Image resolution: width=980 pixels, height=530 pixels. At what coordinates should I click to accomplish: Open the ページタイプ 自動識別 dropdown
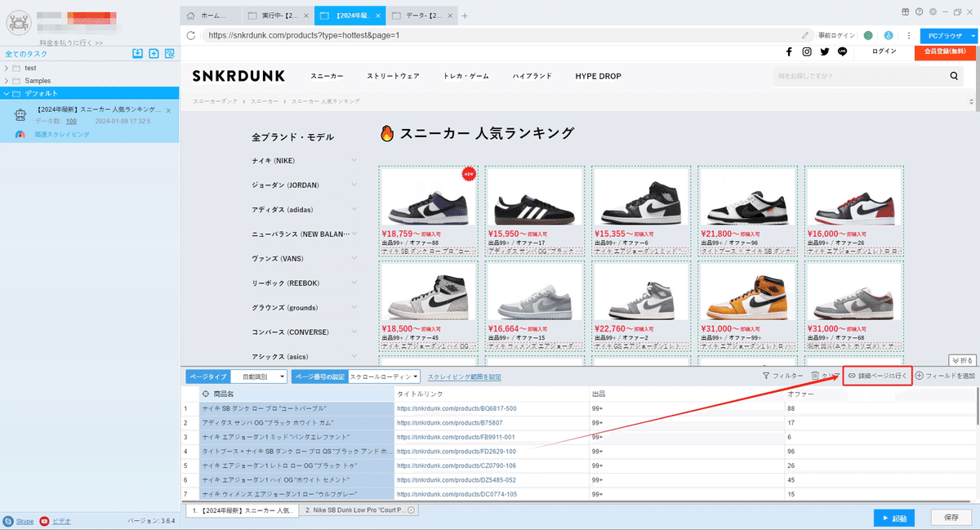(258, 376)
